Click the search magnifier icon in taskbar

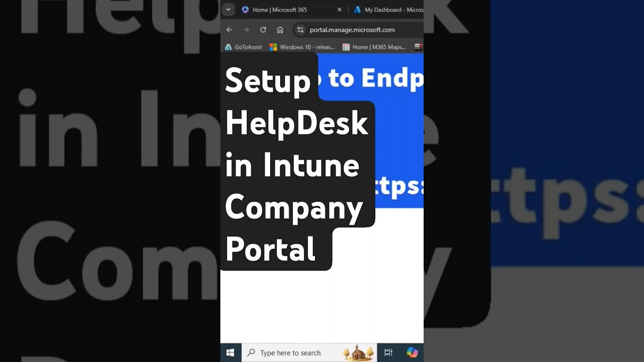(251, 353)
